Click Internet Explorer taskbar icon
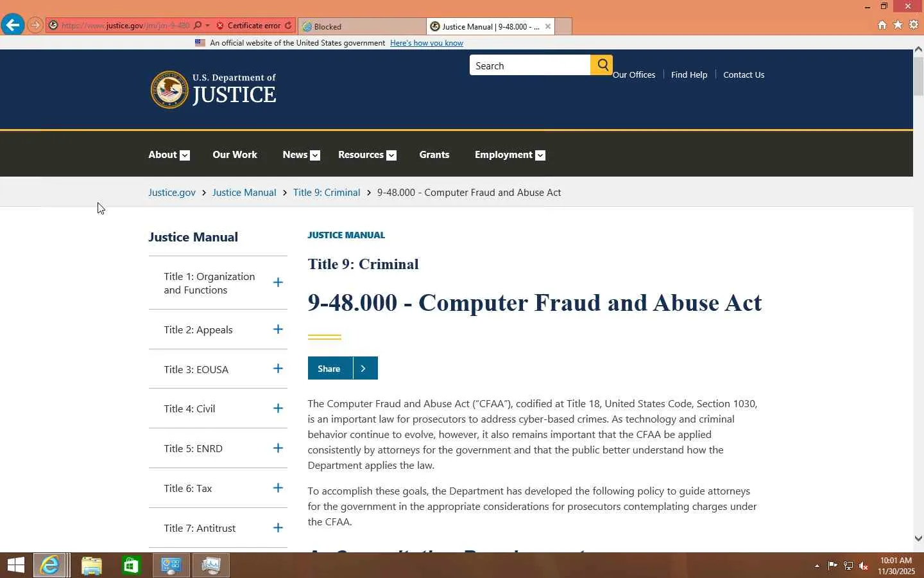The width and height of the screenshot is (924, 578). (x=49, y=565)
